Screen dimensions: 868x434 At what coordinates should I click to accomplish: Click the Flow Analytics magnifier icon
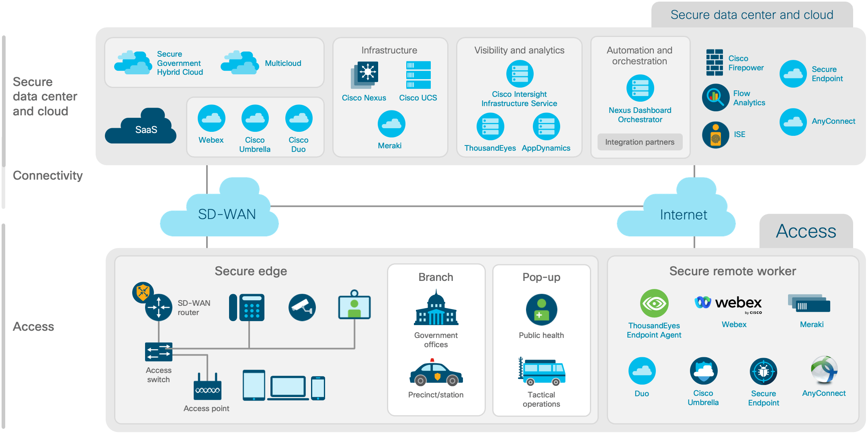[x=716, y=98]
